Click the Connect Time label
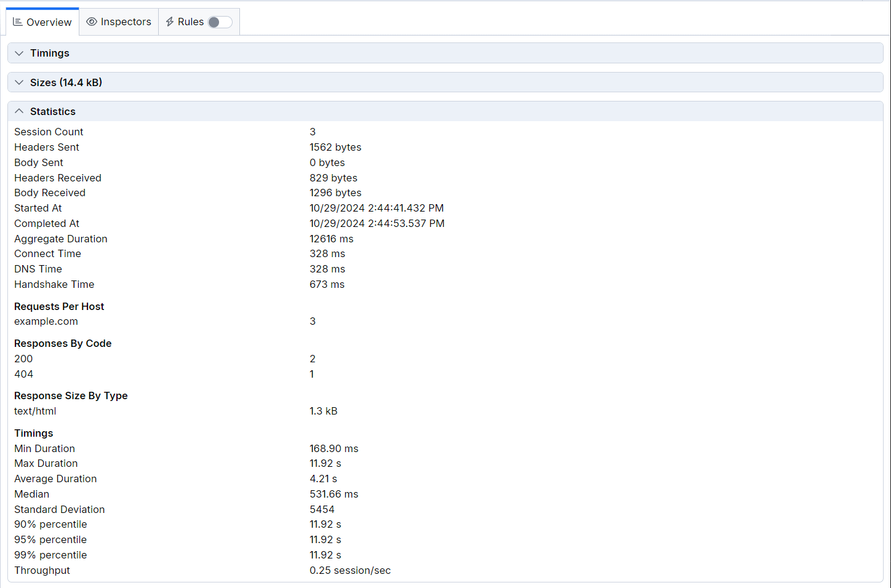This screenshot has height=588, width=891. pos(48,253)
